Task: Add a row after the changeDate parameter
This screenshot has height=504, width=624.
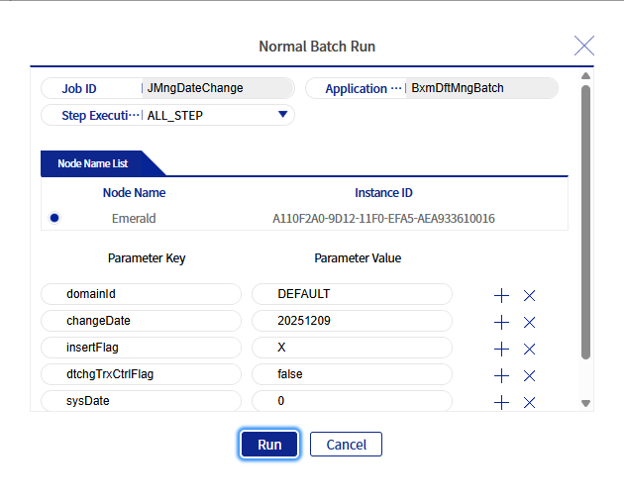Action: point(502,322)
